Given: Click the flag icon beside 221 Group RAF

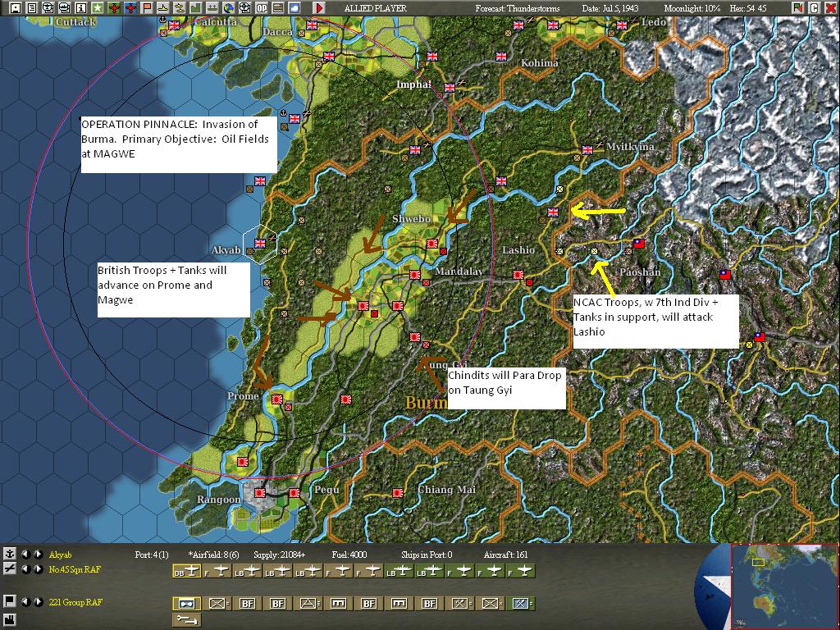Looking at the screenshot, I should pyautogui.click(x=10, y=601).
